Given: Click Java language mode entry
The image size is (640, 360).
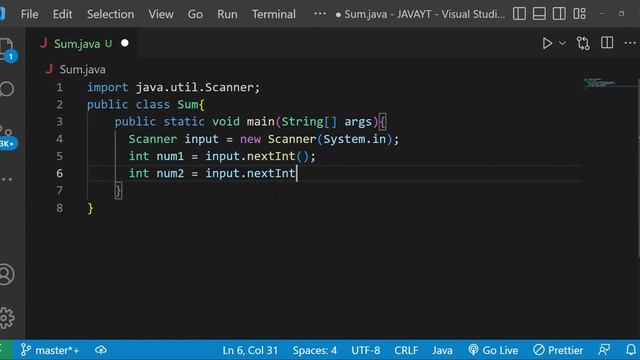Looking at the screenshot, I should [x=442, y=350].
